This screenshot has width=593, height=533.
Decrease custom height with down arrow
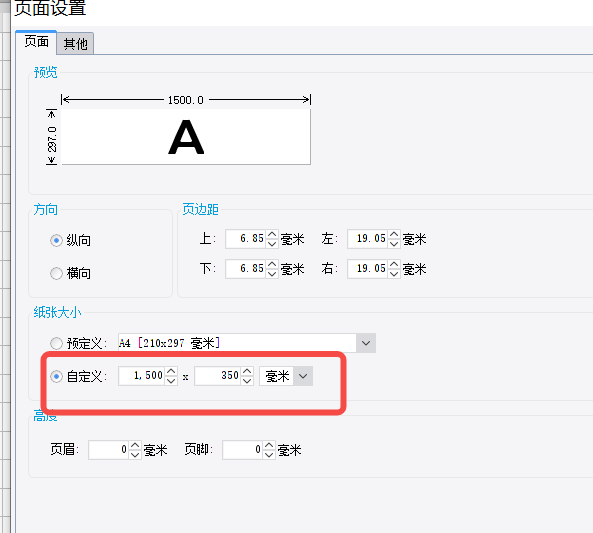(x=247, y=381)
